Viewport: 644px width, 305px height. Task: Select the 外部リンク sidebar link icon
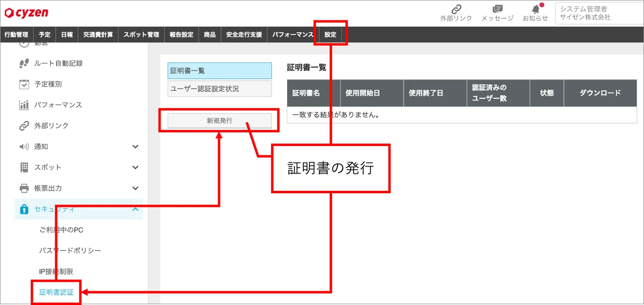pyautogui.click(x=24, y=126)
